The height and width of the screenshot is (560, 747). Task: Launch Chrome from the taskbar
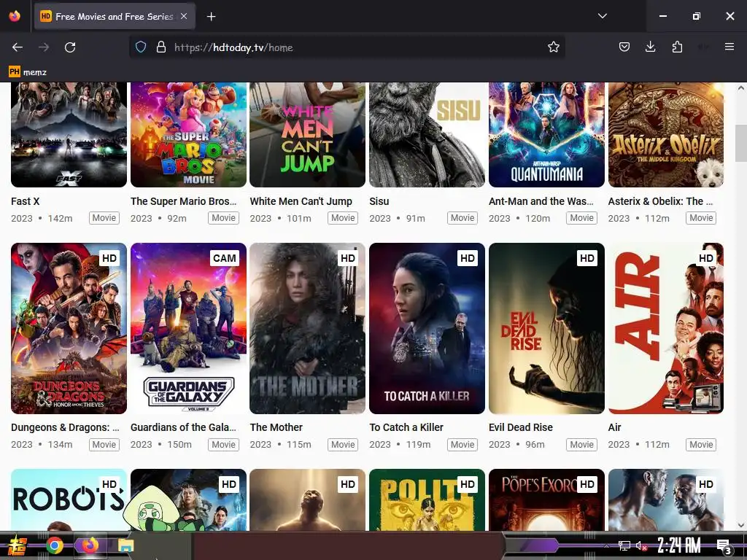click(55, 545)
